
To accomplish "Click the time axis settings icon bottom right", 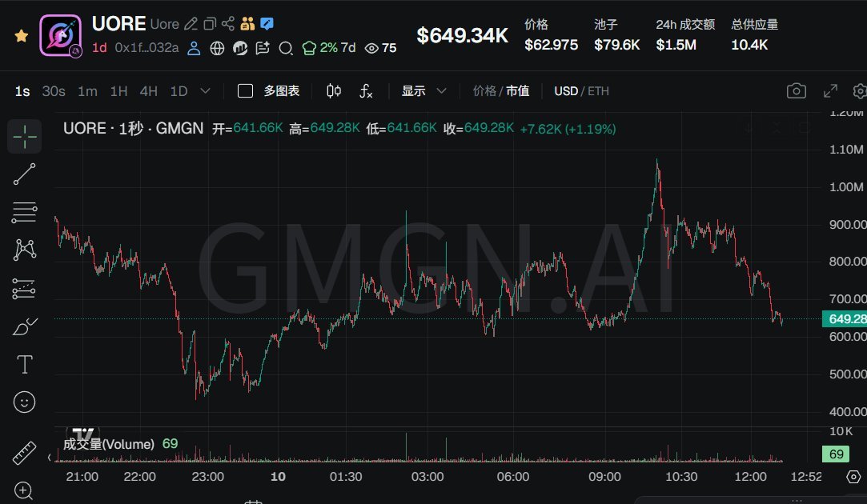I will tap(853, 477).
